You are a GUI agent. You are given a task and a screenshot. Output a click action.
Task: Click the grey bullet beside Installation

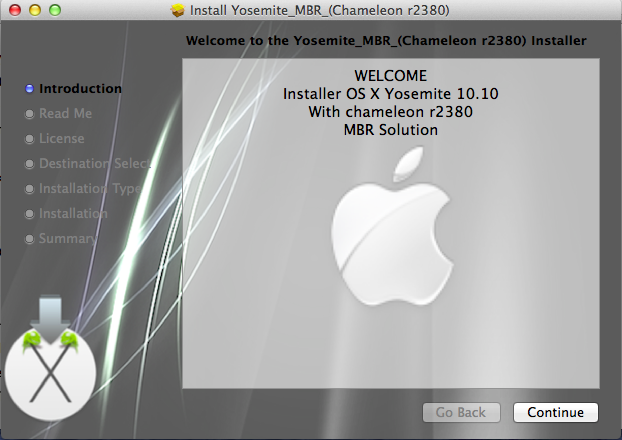pos(29,214)
